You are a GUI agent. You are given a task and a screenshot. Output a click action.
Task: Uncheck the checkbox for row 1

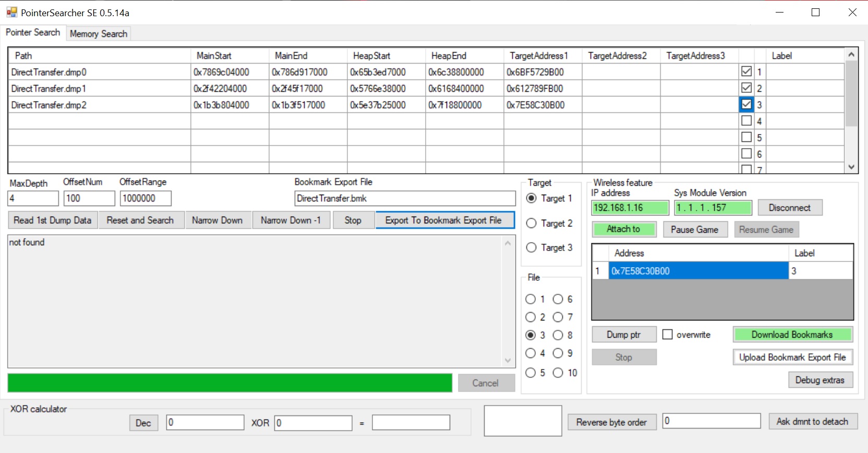(x=746, y=71)
